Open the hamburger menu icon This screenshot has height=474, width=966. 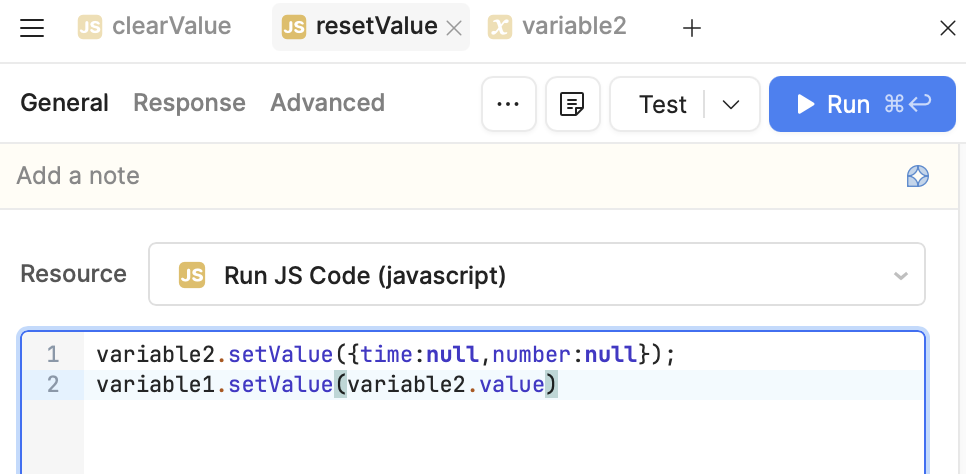click(32, 28)
